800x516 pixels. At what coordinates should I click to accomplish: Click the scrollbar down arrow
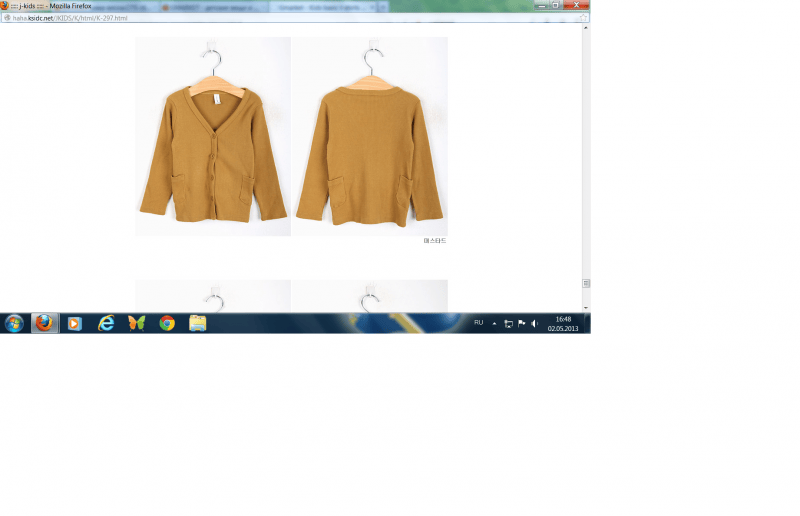pos(586,308)
